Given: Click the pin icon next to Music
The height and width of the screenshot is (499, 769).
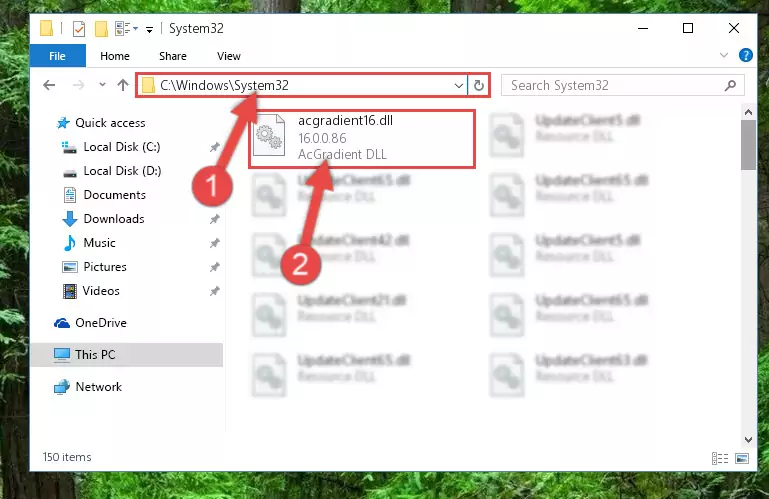Looking at the screenshot, I should 214,243.
